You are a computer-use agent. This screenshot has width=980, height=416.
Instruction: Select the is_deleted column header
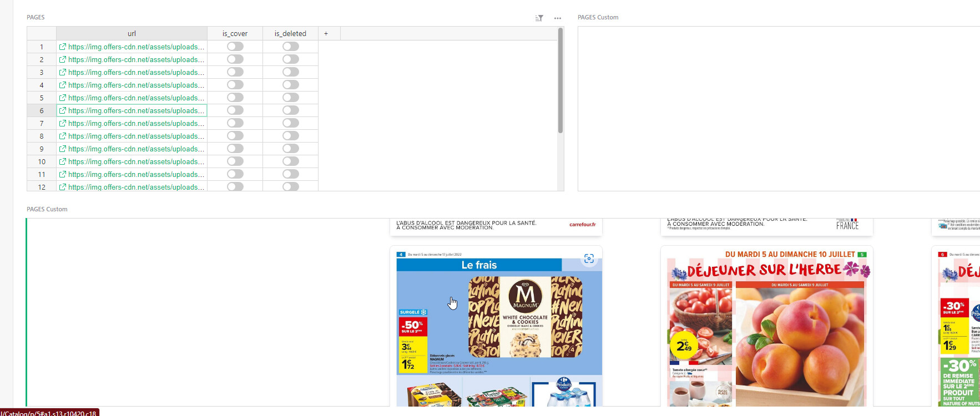tap(290, 33)
